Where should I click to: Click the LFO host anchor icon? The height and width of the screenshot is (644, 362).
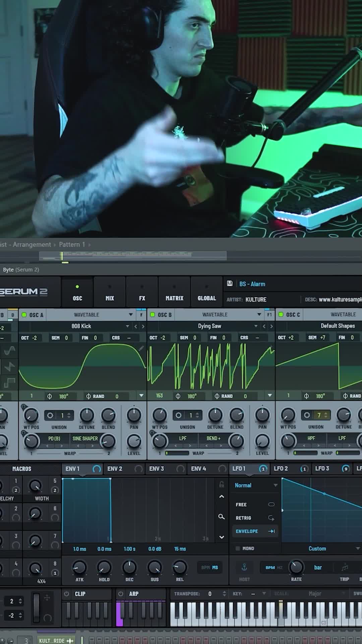pyautogui.click(x=244, y=567)
